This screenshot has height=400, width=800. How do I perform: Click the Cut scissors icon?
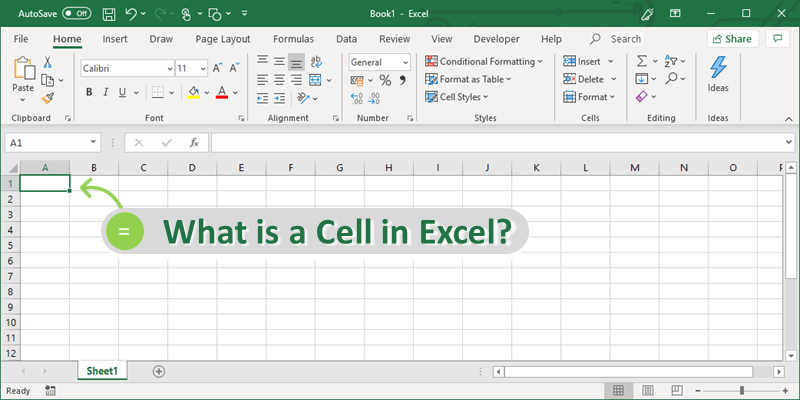click(x=47, y=62)
